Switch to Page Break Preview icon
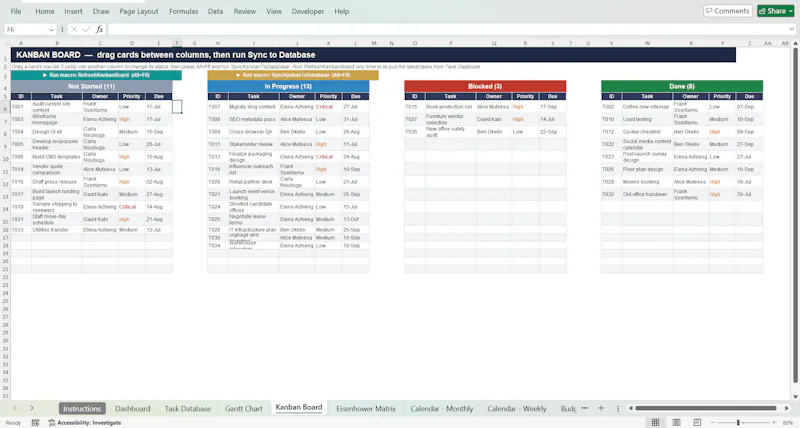This screenshot has height=428, width=800. click(697, 422)
